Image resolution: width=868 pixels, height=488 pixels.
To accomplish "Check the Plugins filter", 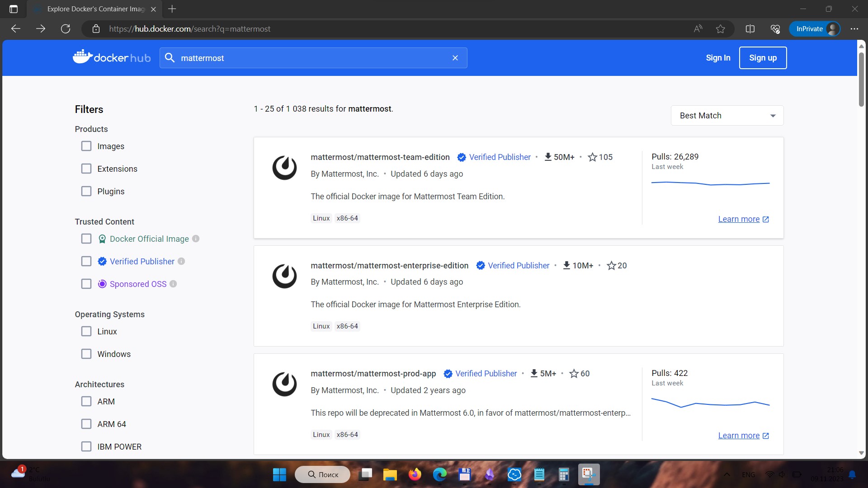I will click(86, 191).
